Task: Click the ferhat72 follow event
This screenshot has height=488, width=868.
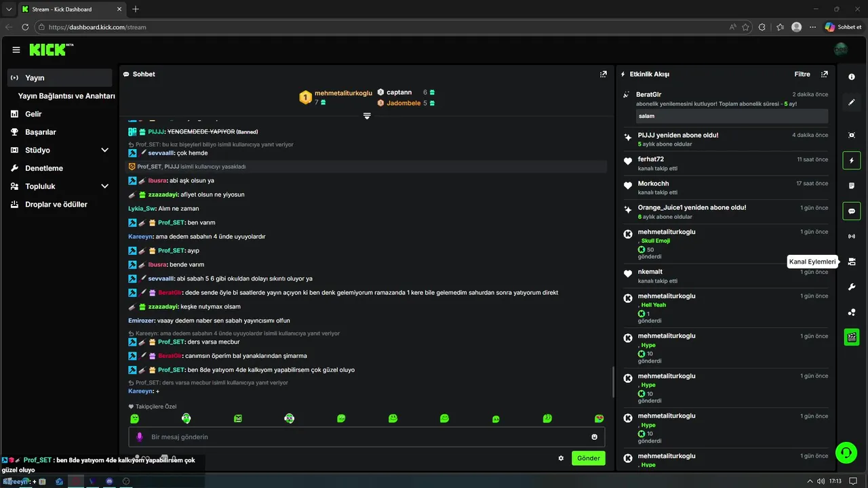Action: point(725,163)
